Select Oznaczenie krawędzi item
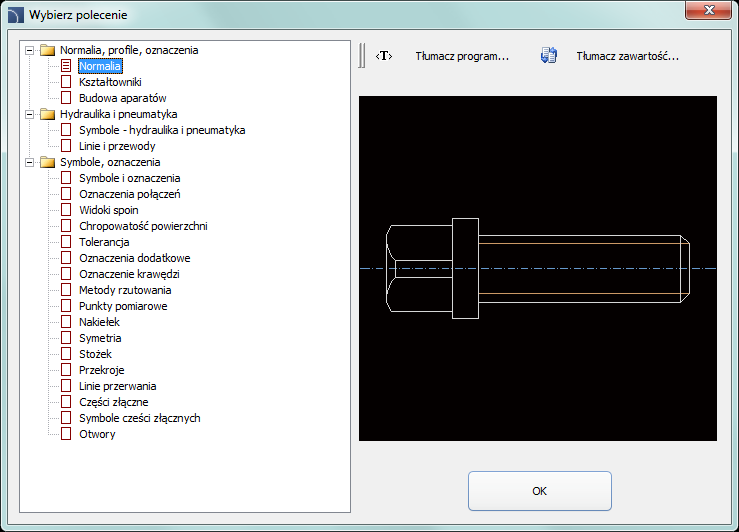The width and height of the screenshot is (739, 532). pyautogui.click(x=129, y=274)
